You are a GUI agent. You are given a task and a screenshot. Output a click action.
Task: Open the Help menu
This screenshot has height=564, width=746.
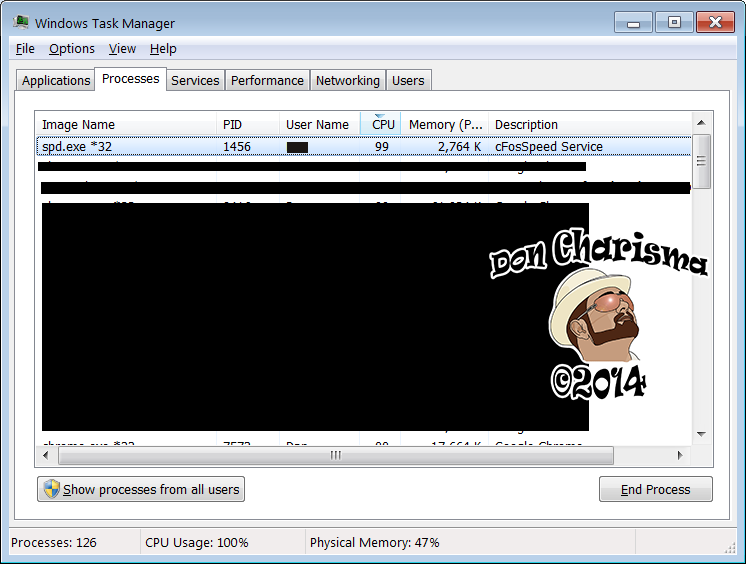pos(163,48)
